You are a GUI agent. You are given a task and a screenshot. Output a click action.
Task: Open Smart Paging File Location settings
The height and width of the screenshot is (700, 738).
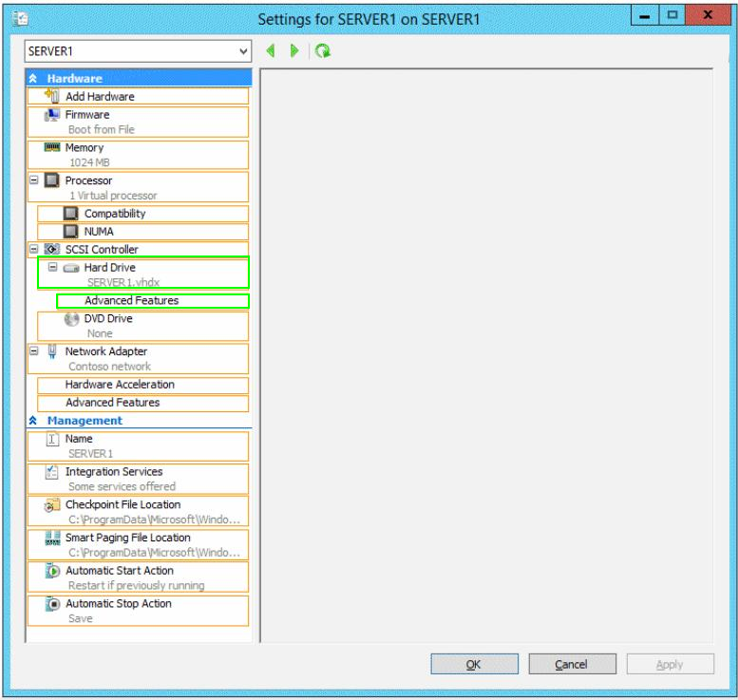point(138,545)
